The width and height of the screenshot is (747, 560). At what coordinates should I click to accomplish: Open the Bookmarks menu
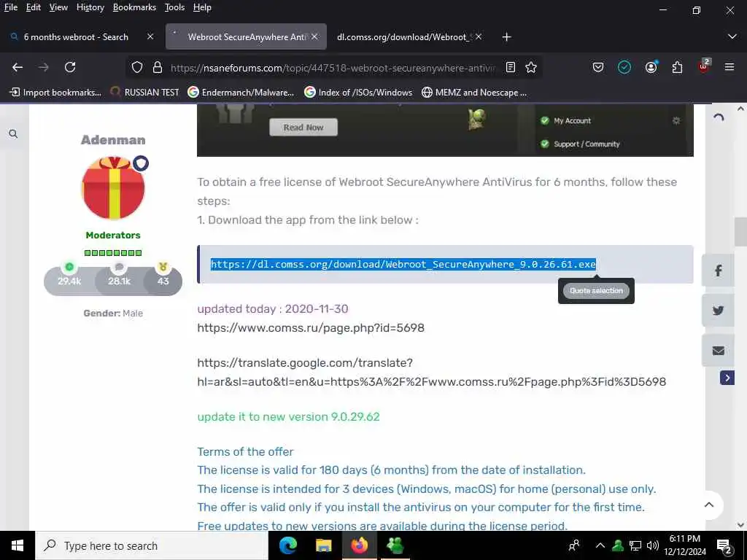click(x=134, y=7)
